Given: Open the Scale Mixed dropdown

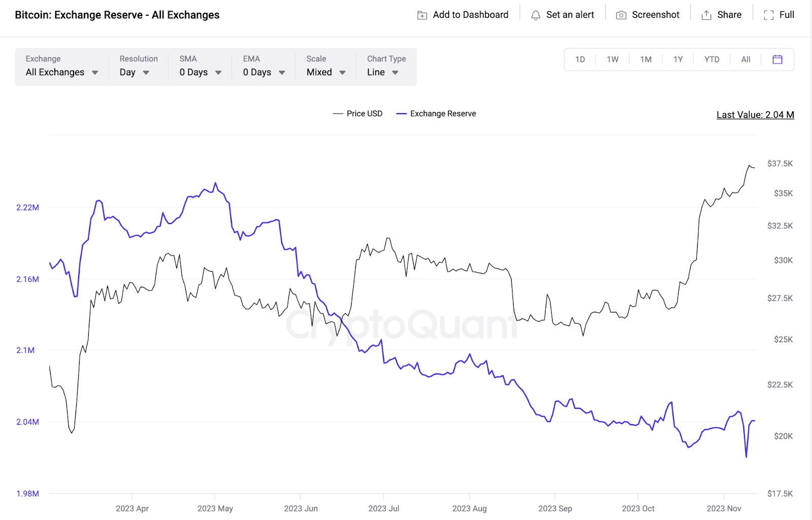Looking at the screenshot, I should (x=326, y=72).
